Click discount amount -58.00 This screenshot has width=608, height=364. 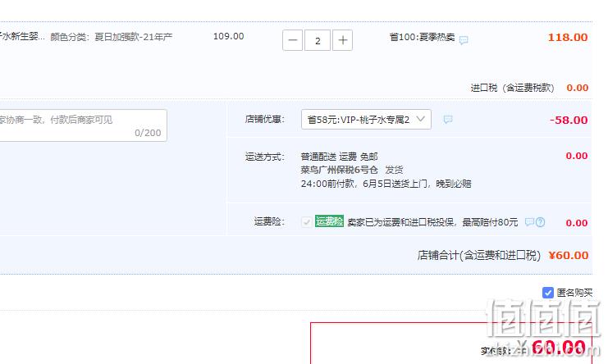pos(569,120)
